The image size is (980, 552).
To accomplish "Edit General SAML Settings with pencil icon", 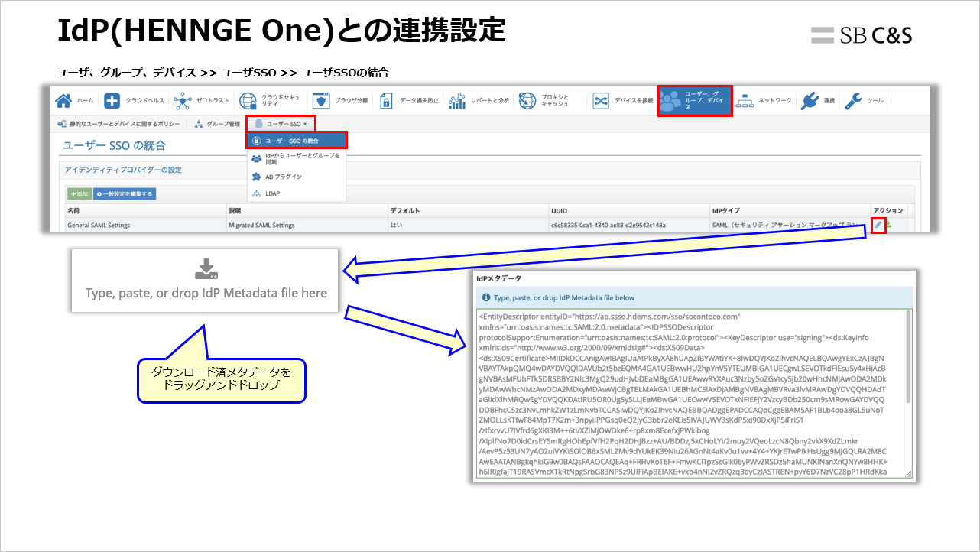I will [878, 225].
